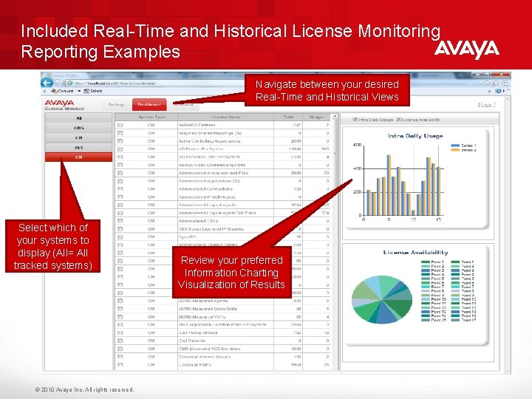Select the highlighted red CM system button
The image size is (532, 399).
click(79, 157)
